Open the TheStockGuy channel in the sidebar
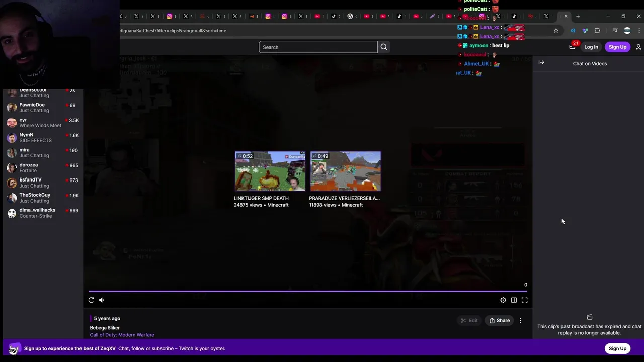 click(x=42, y=198)
